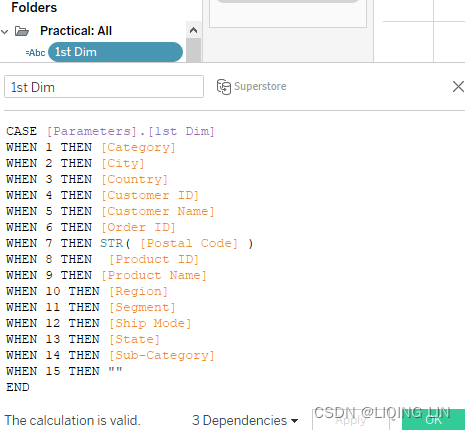The image size is (465, 430).
Task: Click the =Abc data type icon
Action: coord(35,53)
